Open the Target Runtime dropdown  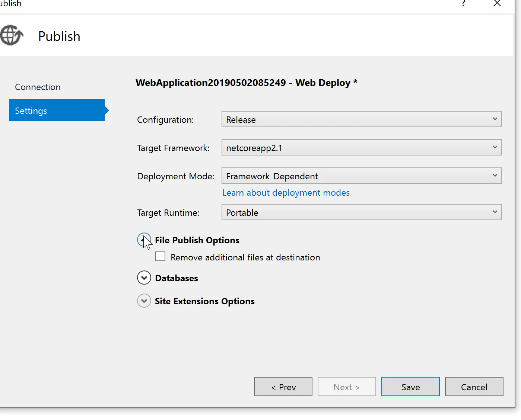click(x=361, y=212)
